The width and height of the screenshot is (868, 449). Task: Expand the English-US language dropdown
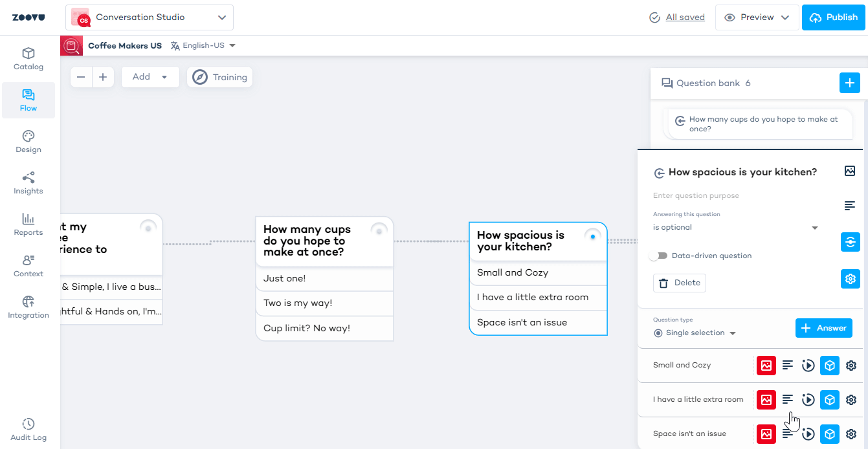coord(203,46)
